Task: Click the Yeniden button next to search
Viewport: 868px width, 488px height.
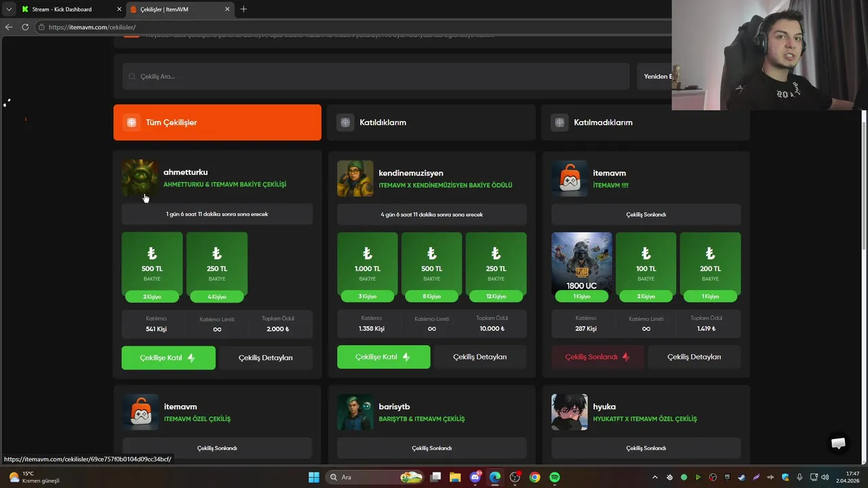Action: pos(654,77)
